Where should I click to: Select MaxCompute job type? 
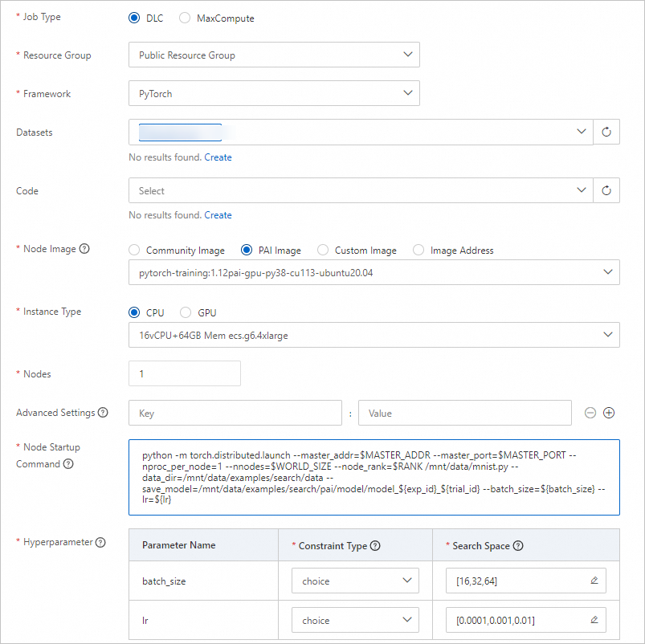point(185,18)
